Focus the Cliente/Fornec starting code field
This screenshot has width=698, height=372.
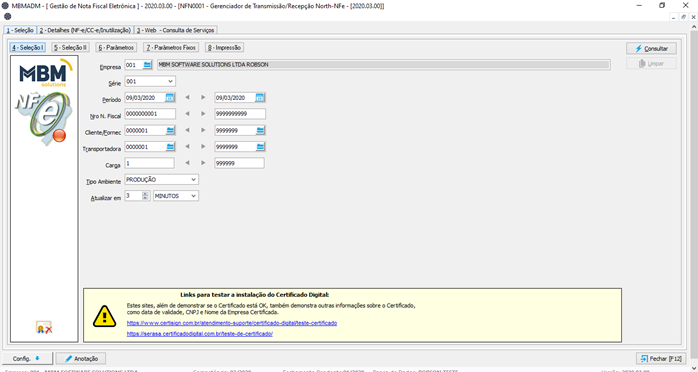tap(145, 130)
